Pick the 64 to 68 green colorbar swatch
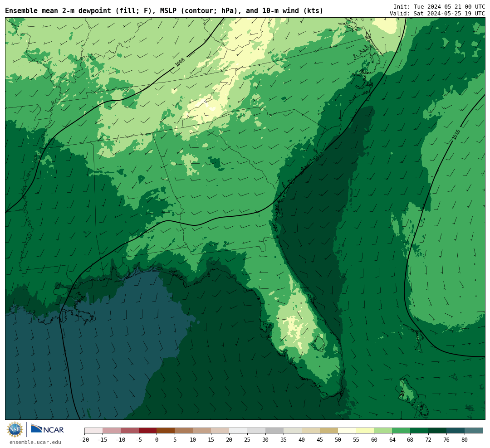This screenshot has width=490, height=448. 401,431
